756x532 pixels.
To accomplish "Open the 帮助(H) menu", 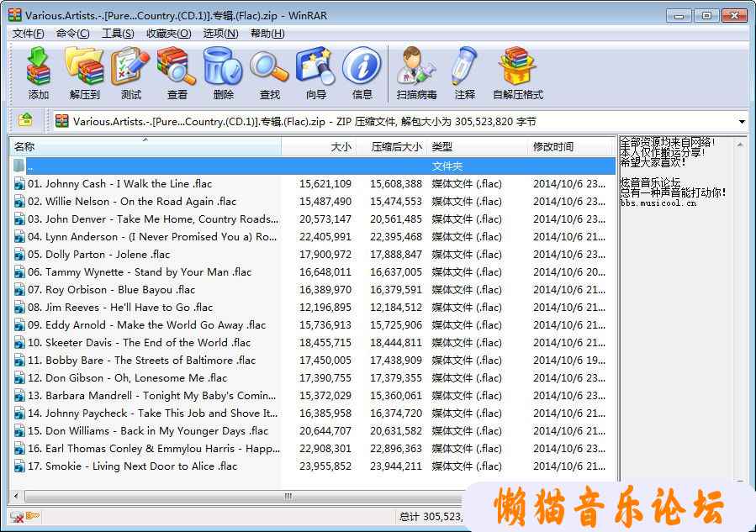I will (267, 34).
